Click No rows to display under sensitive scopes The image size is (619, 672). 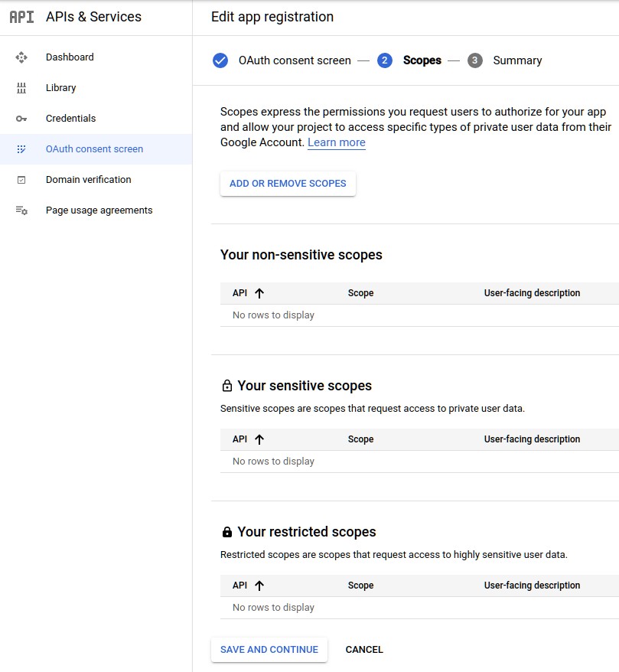coord(273,462)
